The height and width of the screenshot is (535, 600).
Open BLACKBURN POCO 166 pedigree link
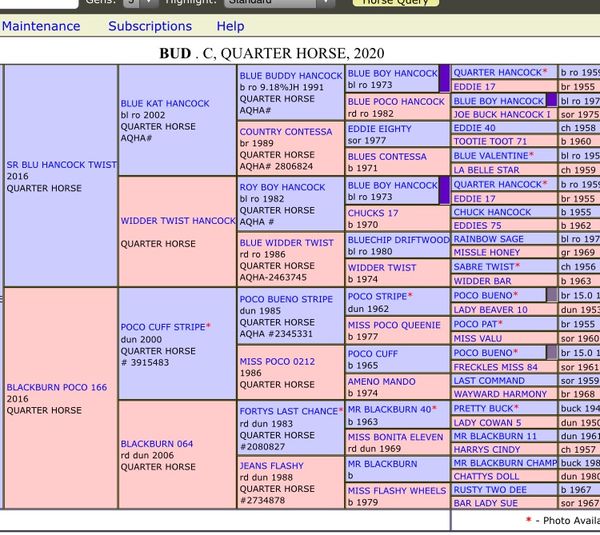point(57,387)
